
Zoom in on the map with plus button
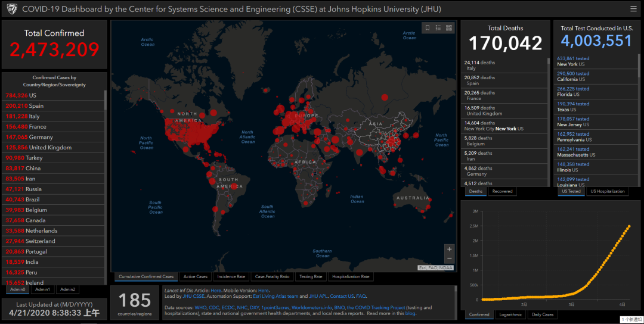coord(450,250)
